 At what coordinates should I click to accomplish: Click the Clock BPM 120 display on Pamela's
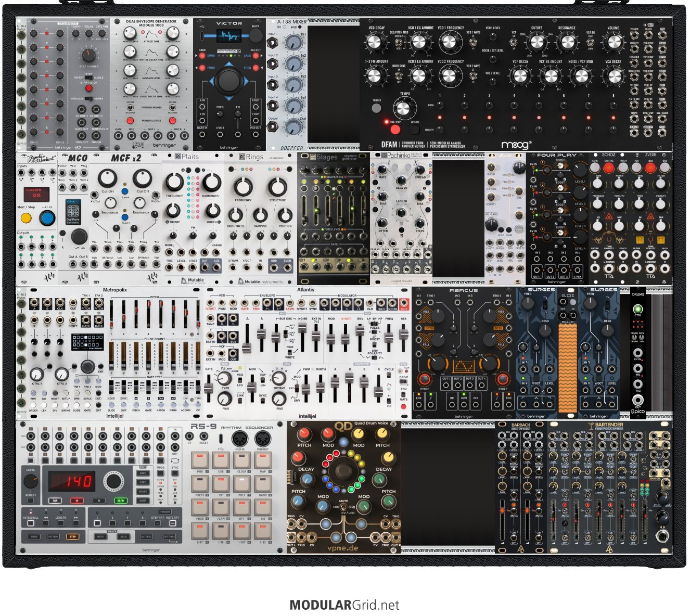[37, 194]
